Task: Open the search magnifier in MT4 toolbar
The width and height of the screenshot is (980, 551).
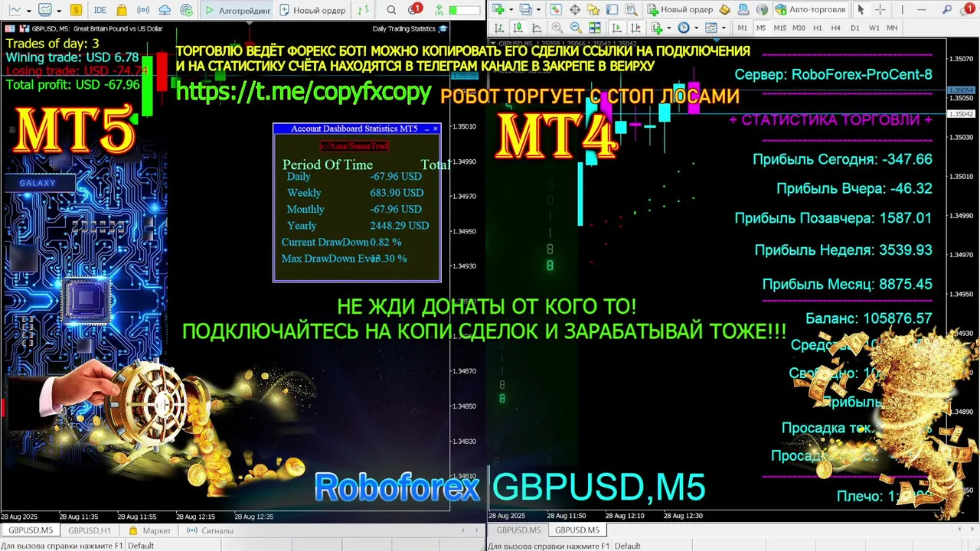Action: 947,9
